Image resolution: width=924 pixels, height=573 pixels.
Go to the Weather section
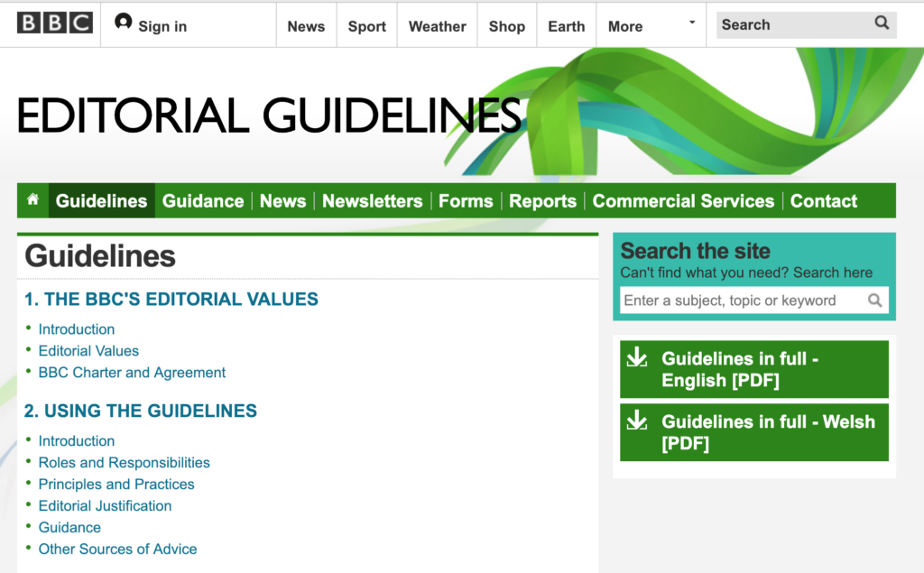pyautogui.click(x=438, y=26)
